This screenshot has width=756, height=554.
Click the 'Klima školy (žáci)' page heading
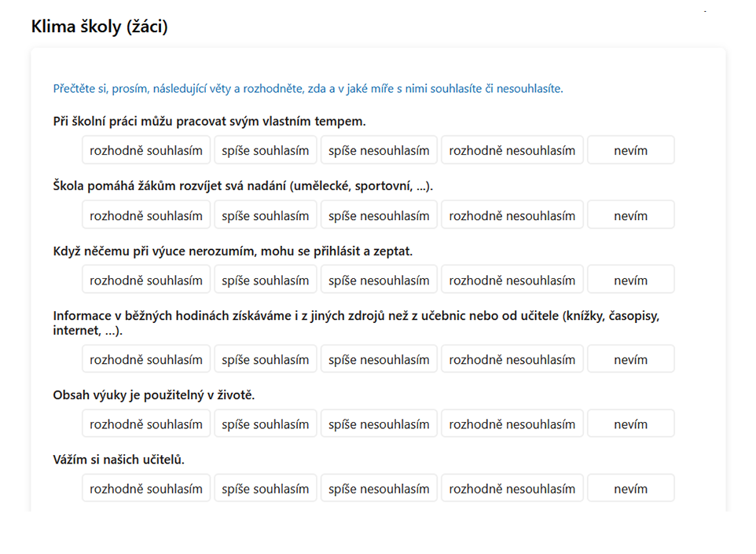click(x=99, y=27)
